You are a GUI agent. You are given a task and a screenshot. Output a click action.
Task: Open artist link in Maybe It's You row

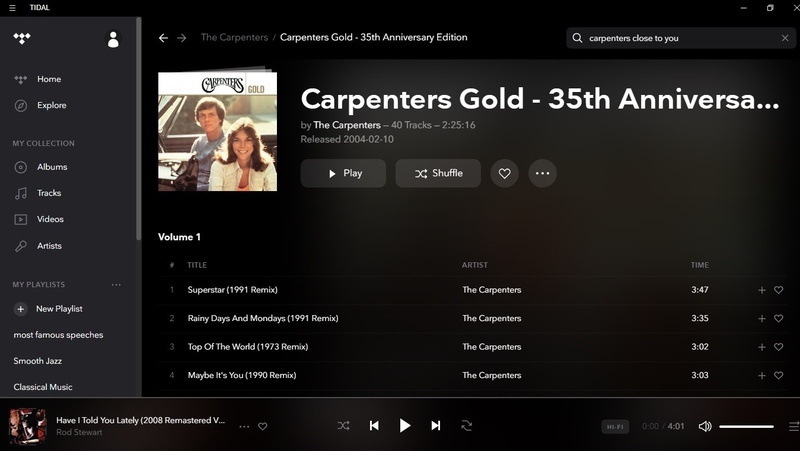[x=492, y=375]
